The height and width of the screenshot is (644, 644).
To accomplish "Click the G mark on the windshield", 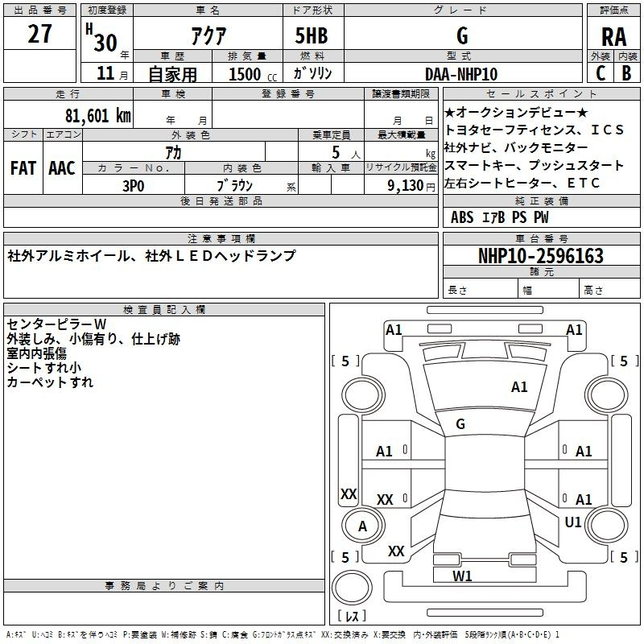I will (x=460, y=424).
